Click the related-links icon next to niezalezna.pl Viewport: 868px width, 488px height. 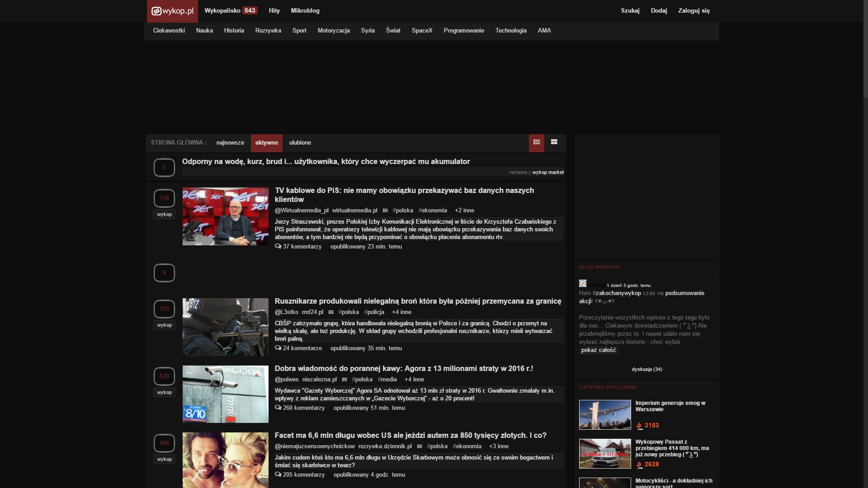pos(344,380)
